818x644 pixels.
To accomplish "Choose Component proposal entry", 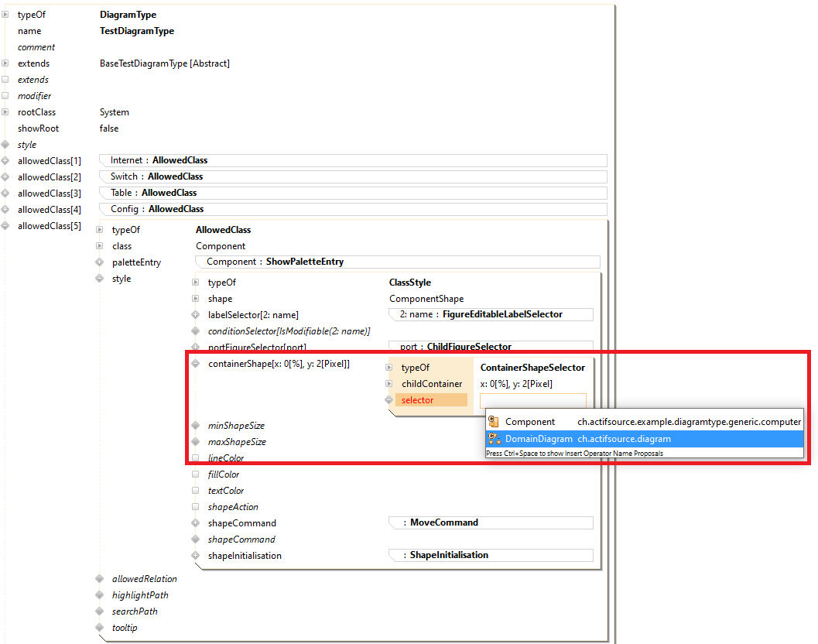I will tap(530, 422).
